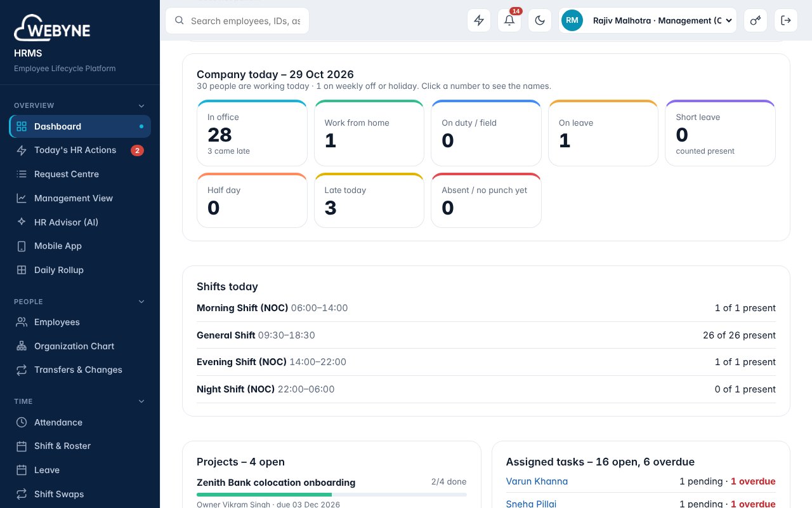Click the Short leave card
This screenshot has height=508, width=812.
tap(720, 133)
